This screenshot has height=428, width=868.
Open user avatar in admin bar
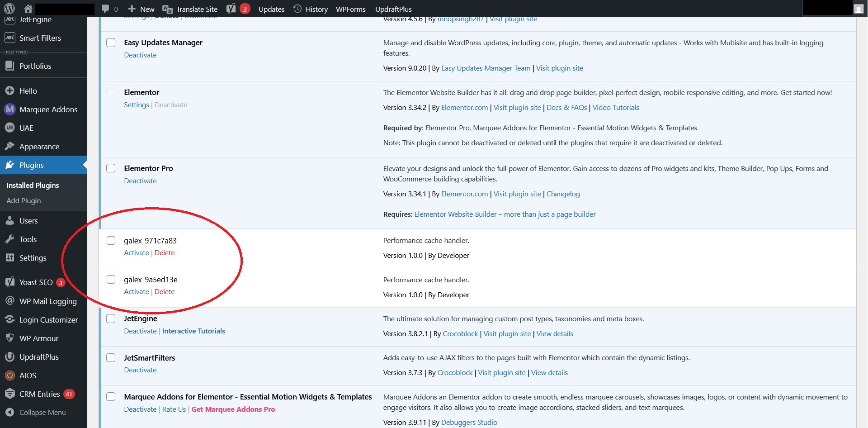(859, 9)
